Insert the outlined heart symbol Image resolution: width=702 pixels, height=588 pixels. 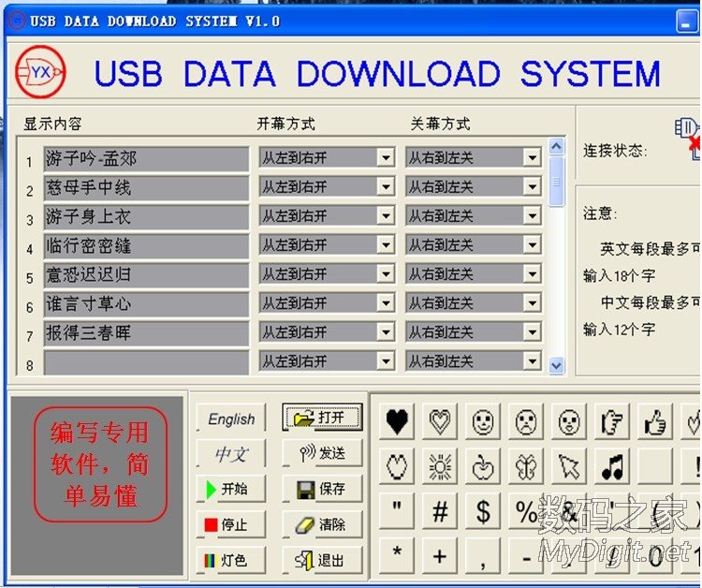tap(440, 421)
